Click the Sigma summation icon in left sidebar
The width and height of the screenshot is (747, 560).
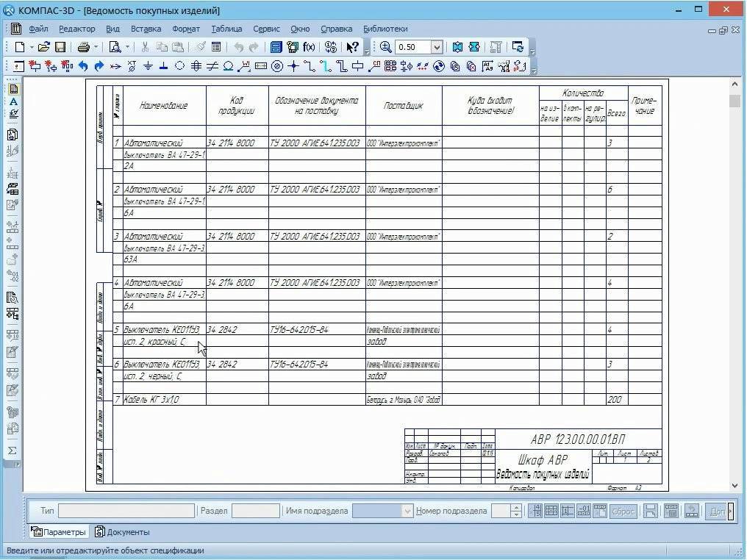(12, 450)
